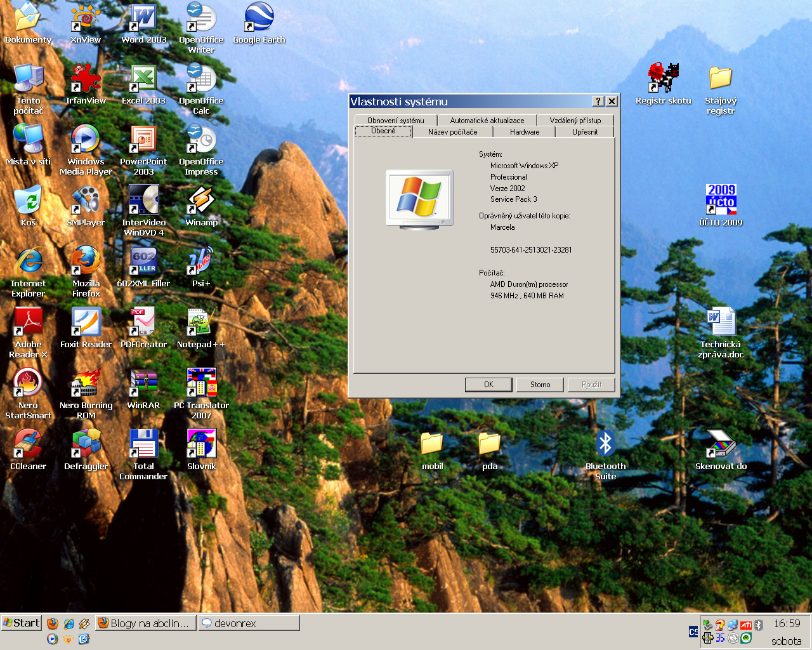Screen dimensions: 812x650
Task: Open the OpenOffice Writer shortcut
Action: (x=201, y=28)
